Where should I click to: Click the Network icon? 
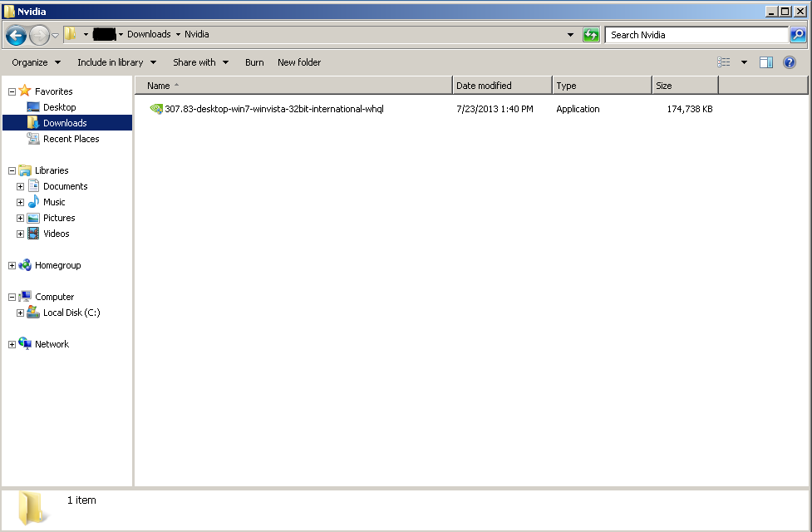[25, 343]
